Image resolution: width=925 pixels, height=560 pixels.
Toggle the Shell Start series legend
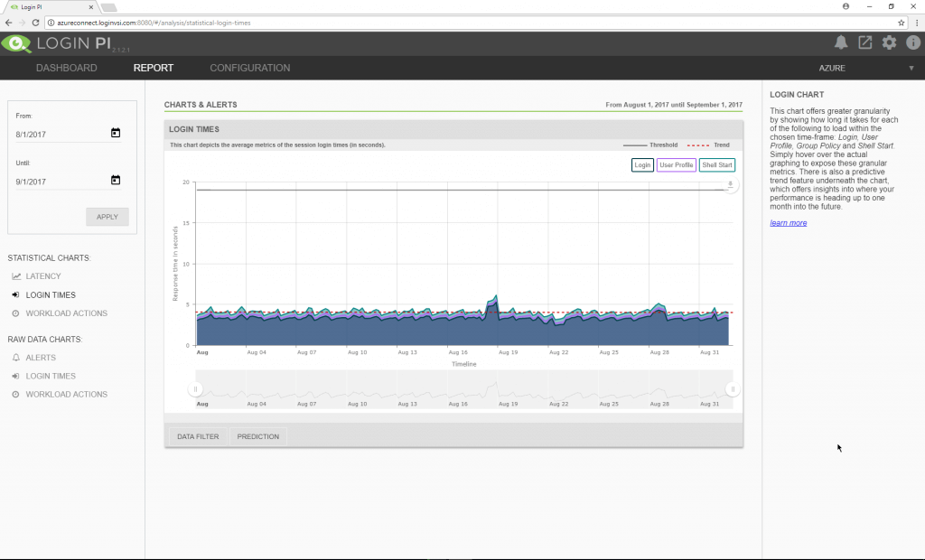pyautogui.click(x=716, y=165)
